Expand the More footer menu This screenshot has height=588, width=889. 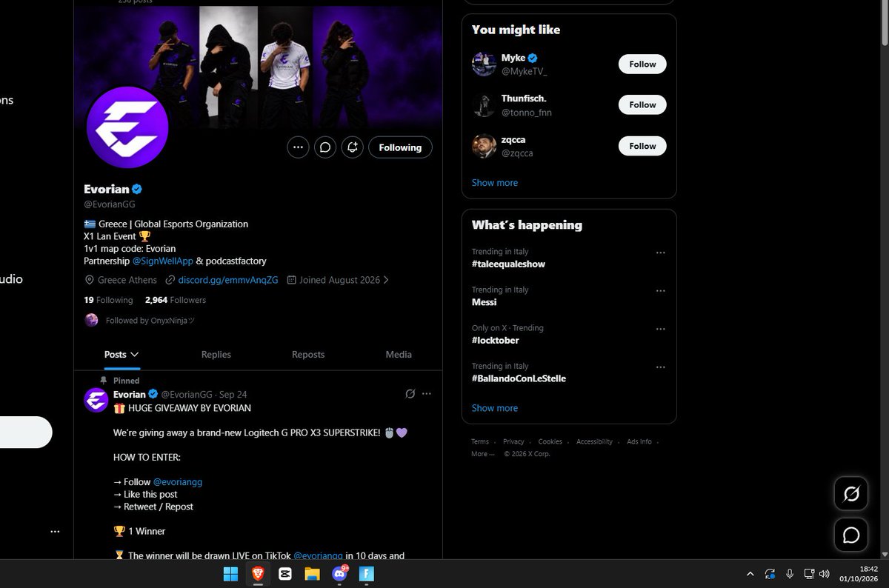coord(482,454)
